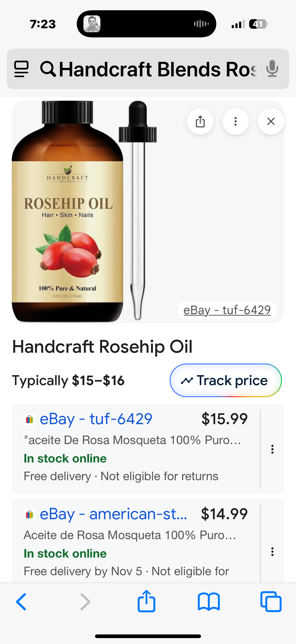
Task: Tap Safari's forward arrow
Action: 85,602
